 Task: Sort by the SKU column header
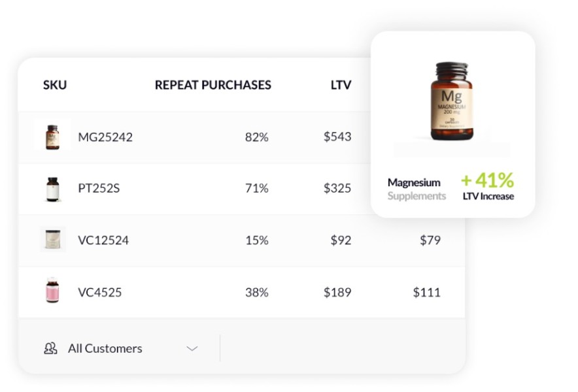point(55,85)
